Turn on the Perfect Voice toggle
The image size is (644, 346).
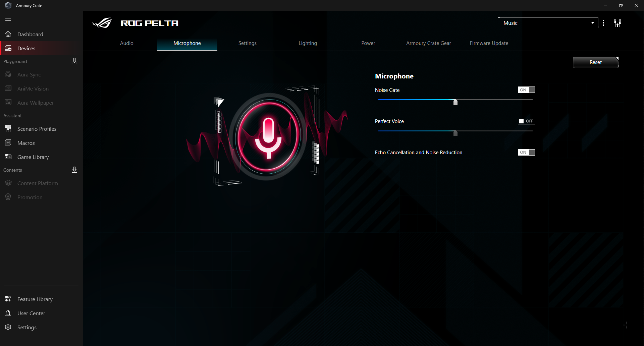point(527,121)
